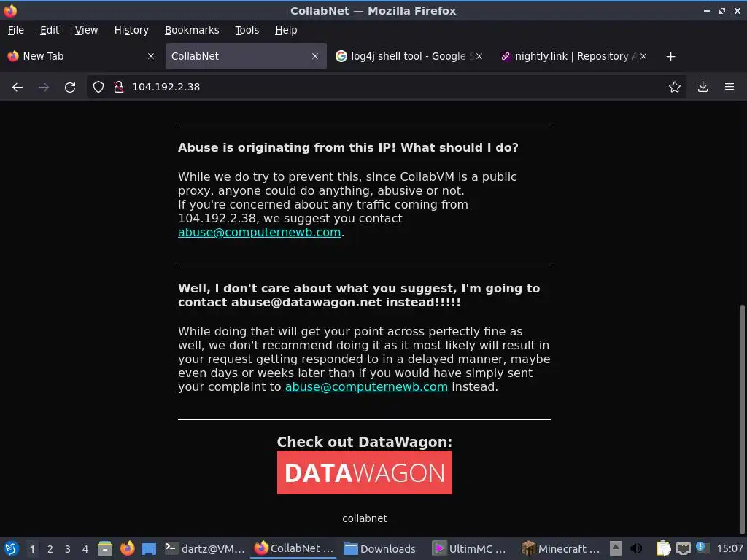Click first abuse@computernewb.com link

(260, 233)
